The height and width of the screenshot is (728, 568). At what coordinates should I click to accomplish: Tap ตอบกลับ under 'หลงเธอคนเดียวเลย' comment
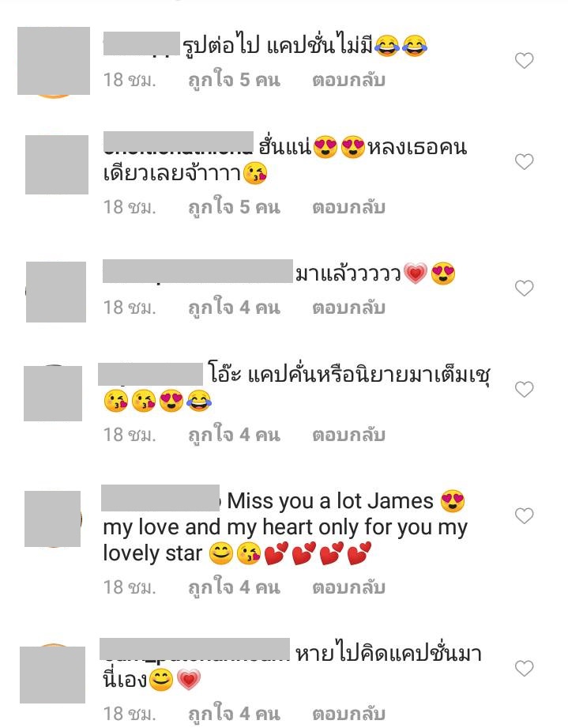pyautogui.click(x=348, y=207)
